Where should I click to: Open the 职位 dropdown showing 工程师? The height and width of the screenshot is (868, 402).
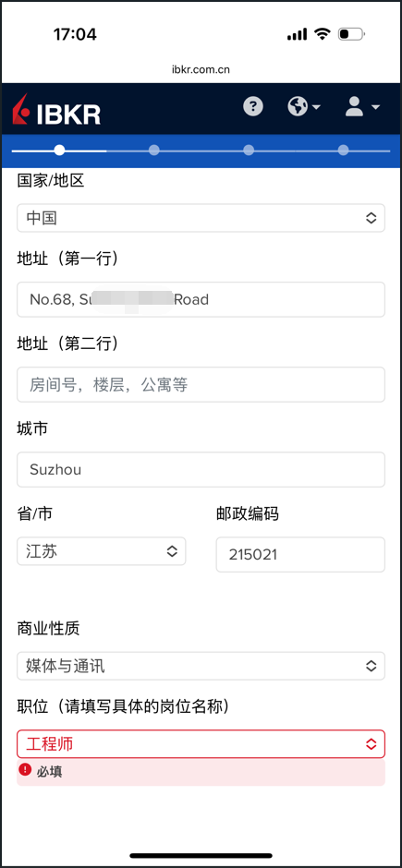pos(201,744)
